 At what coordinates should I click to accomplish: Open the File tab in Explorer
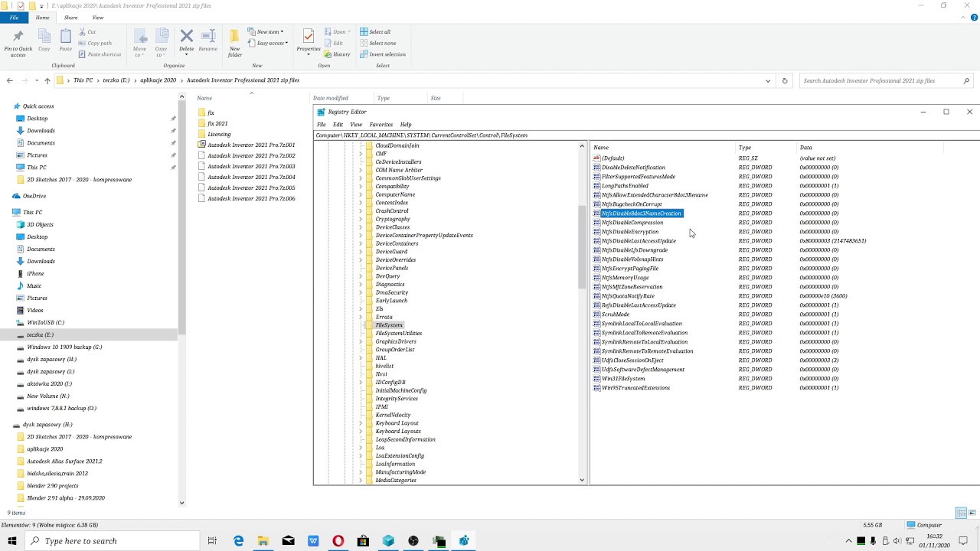(14, 18)
